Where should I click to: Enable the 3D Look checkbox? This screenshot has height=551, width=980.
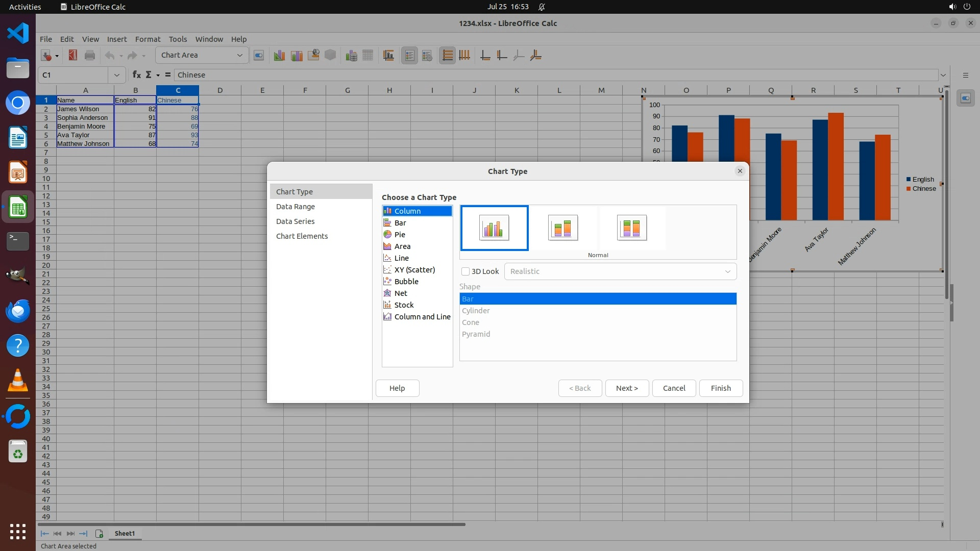(465, 271)
